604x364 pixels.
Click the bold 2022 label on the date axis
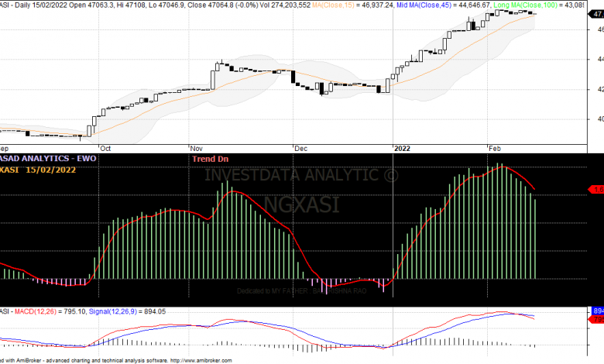click(402, 149)
